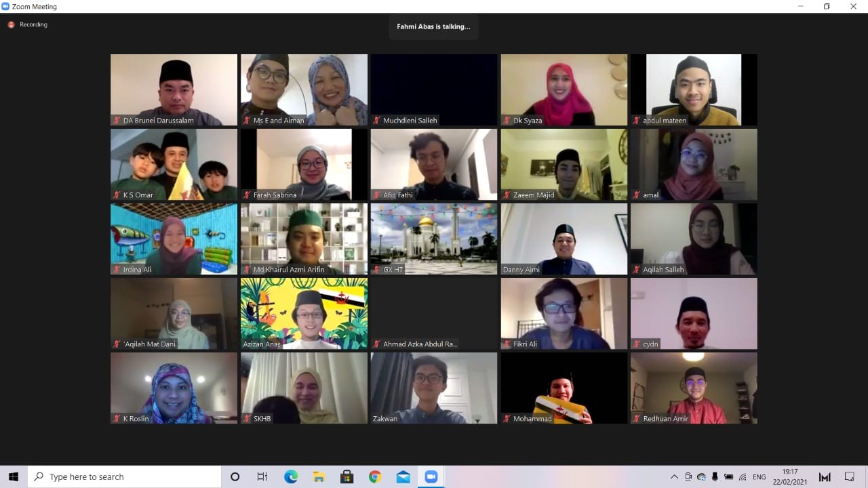Click 'Zoom Meeting' window title text
This screenshot has height=488, width=868.
(x=35, y=7)
